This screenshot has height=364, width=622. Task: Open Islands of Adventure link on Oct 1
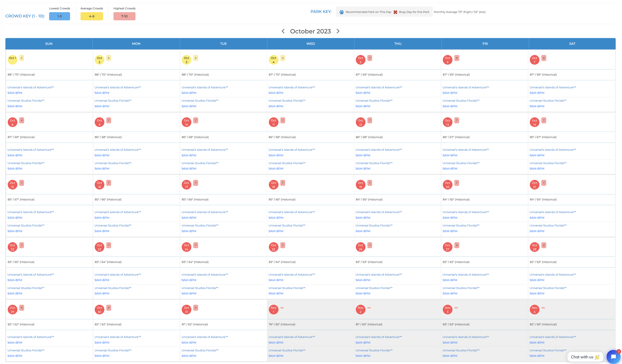coord(31,87)
